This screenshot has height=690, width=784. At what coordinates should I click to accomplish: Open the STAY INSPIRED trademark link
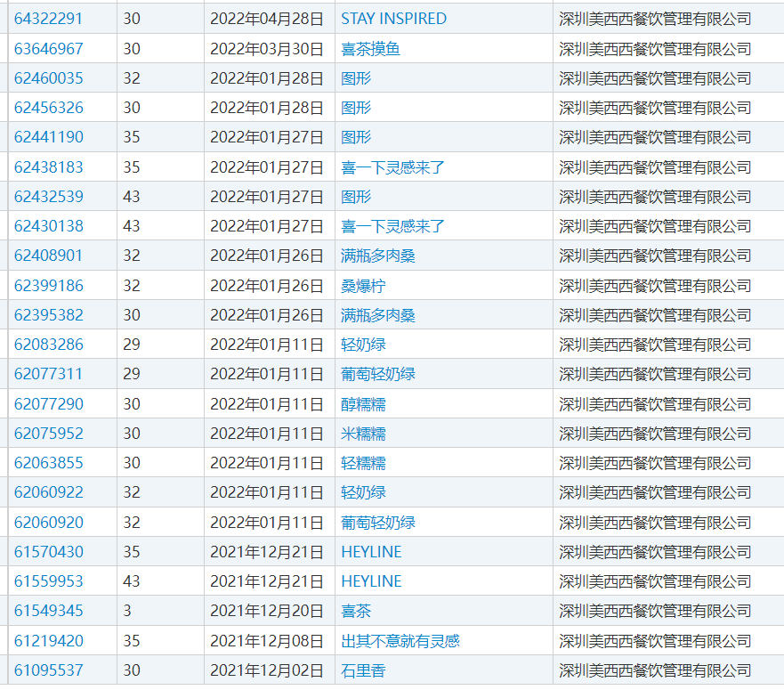point(393,19)
